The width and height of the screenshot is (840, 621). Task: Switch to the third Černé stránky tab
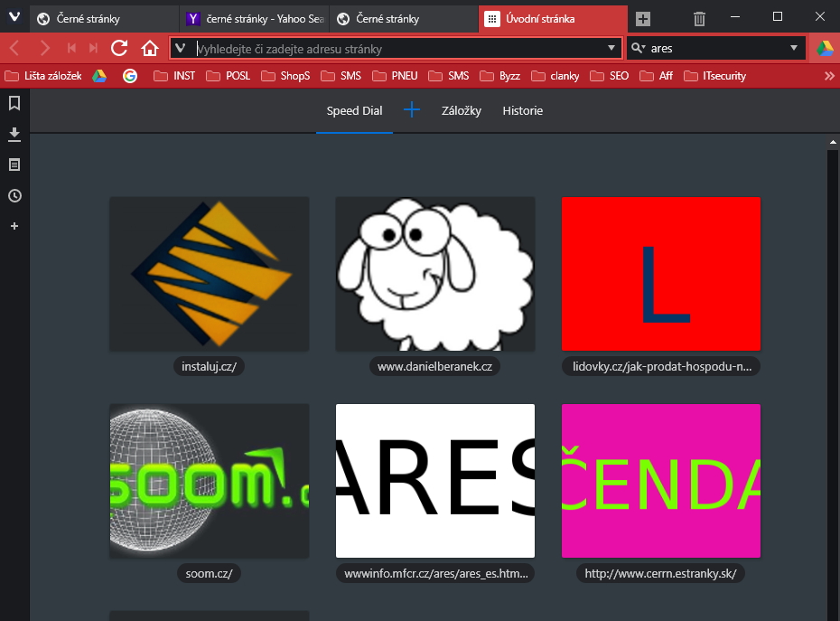[x=404, y=19]
